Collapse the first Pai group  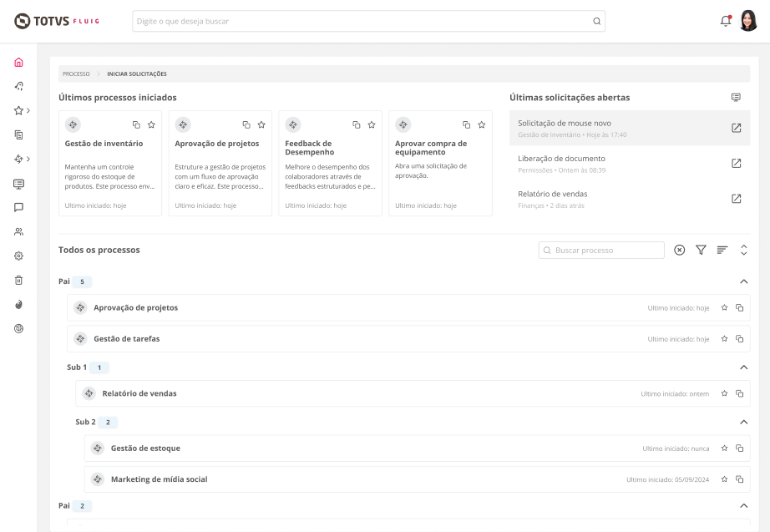pyautogui.click(x=743, y=281)
